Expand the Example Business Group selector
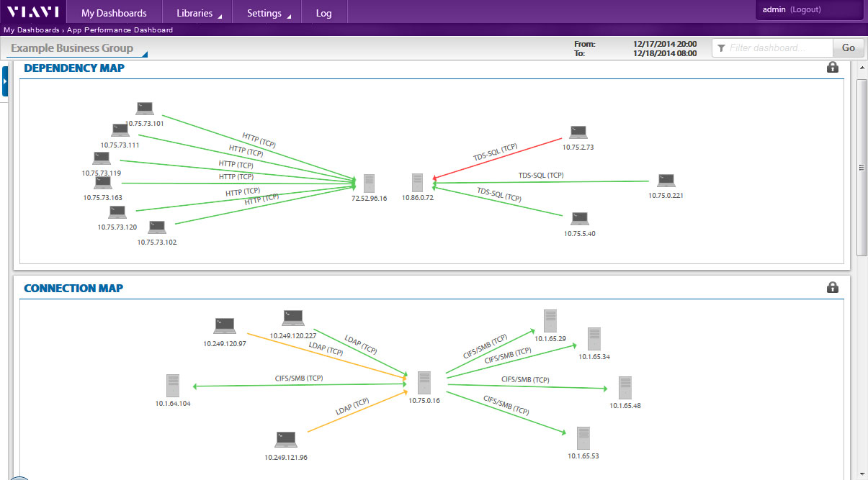 (x=76, y=48)
